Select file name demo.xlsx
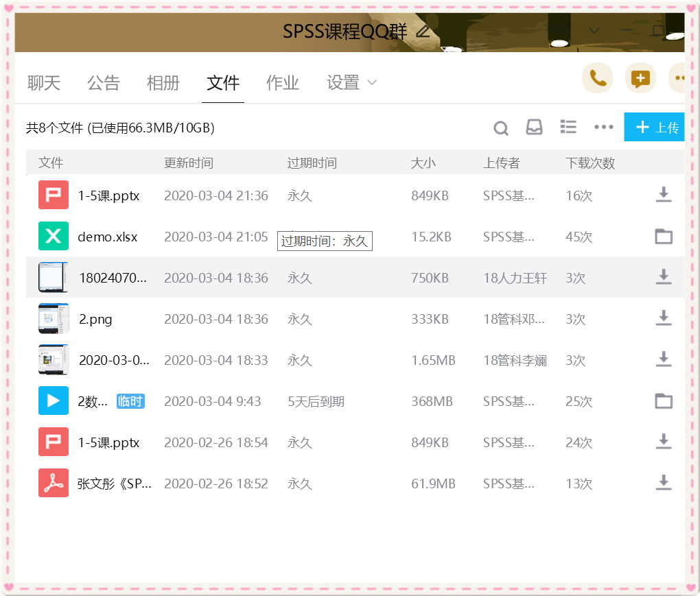The height and width of the screenshot is (596, 700). click(x=108, y=237)
